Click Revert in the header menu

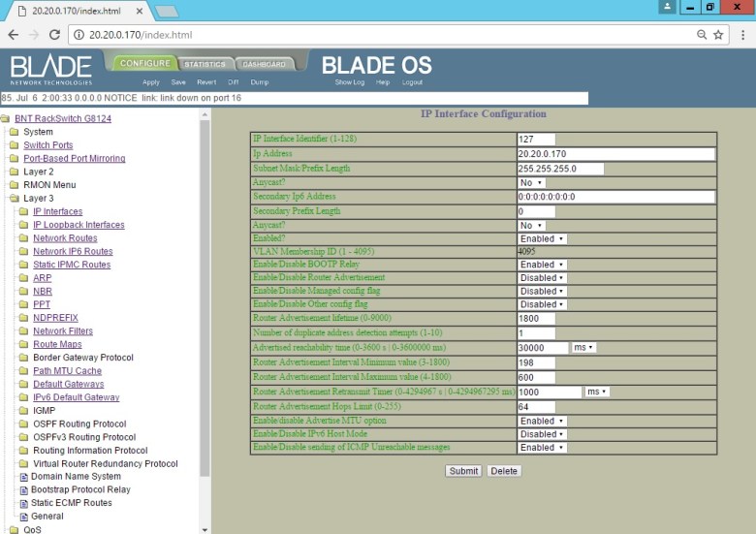coord(206,82)
